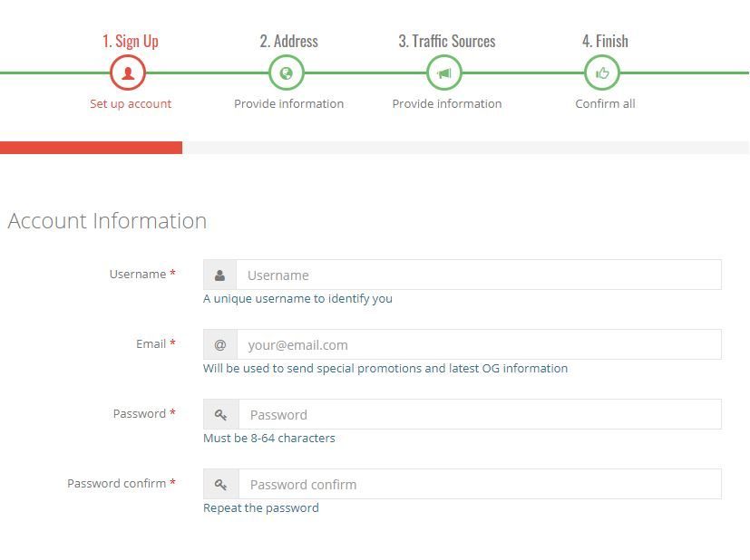Screen dimensions: 750x560
Task: Switch to the '2. Address' step
Action: coord(288,41)
